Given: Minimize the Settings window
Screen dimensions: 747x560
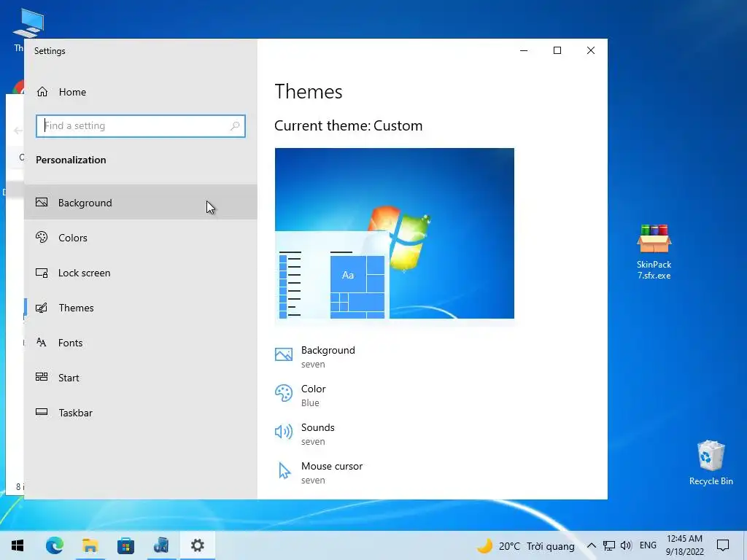Looking at the screenshot, I should (x=524, y=50).
